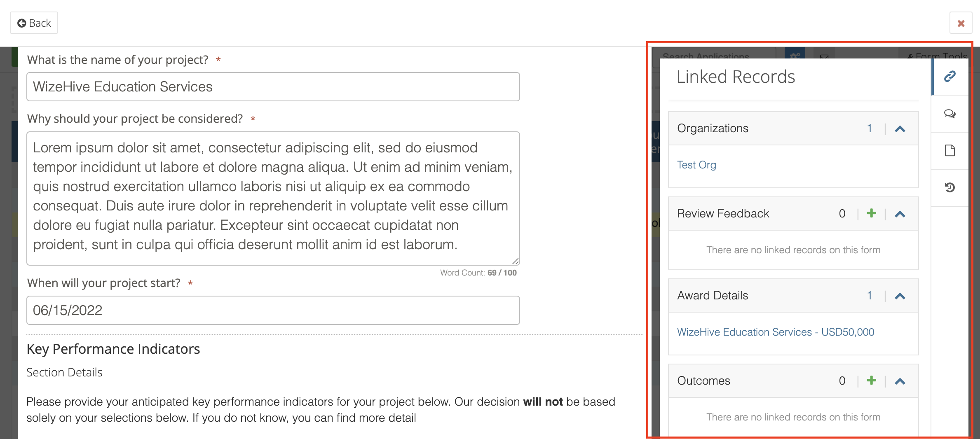The height and width of the screenshot is (439, 980).
Task: Add a new Review Feedback record with plus icon
Action: [871, 213]
